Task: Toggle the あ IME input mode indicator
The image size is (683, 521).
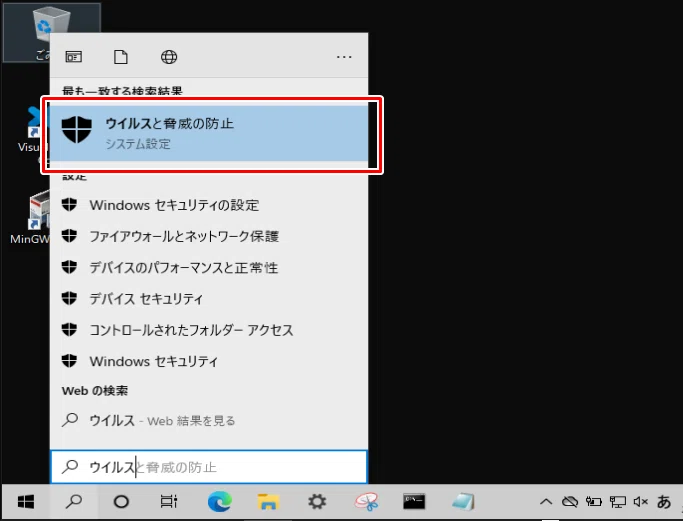Action: [664, 502]
